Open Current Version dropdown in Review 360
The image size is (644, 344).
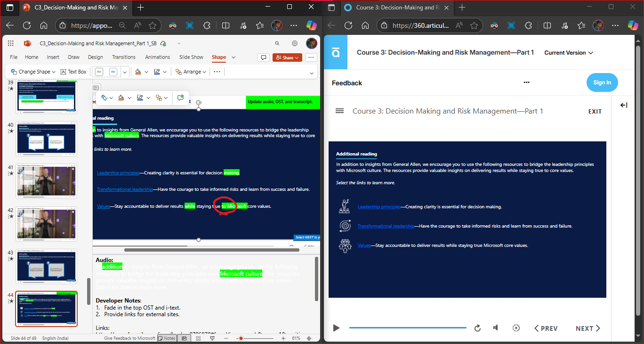click(x=569, y=53)
